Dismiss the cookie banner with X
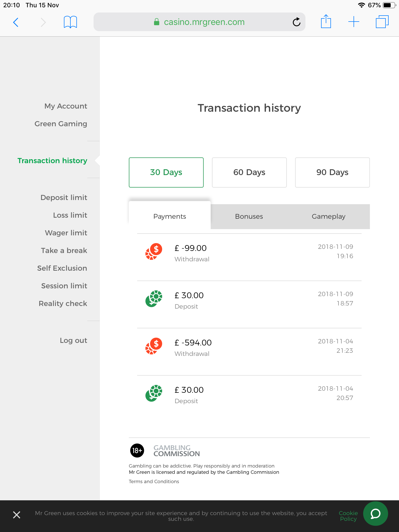 (17, 515)
